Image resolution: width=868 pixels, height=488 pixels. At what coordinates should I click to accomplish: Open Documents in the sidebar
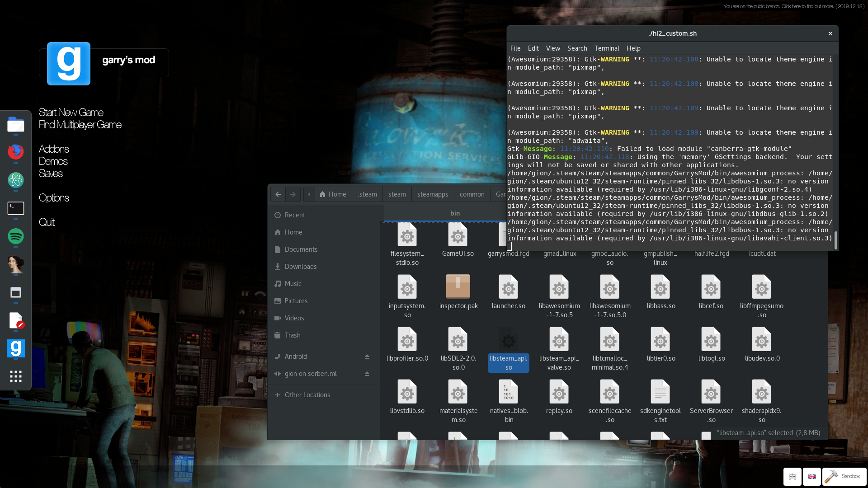click(324, 249)
